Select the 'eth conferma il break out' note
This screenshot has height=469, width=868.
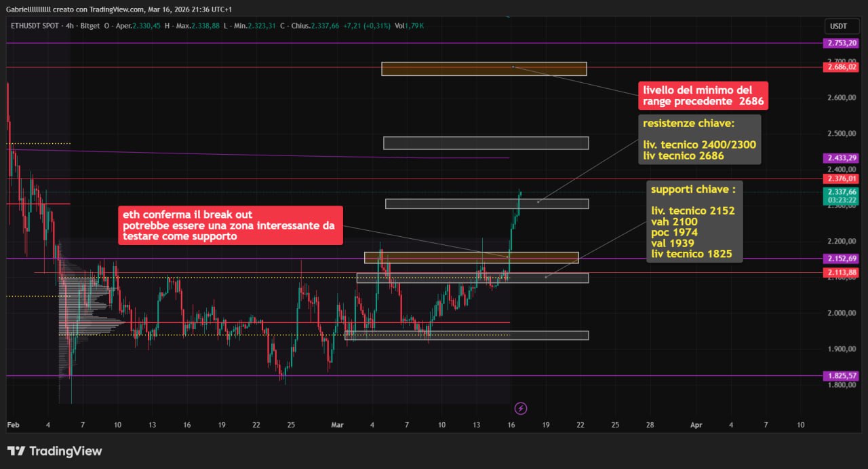pos(230,225)
